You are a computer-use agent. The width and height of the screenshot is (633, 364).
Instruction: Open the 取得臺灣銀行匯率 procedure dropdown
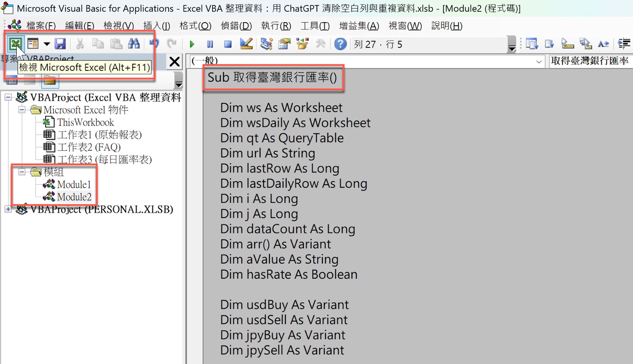(x=590, y=61)
